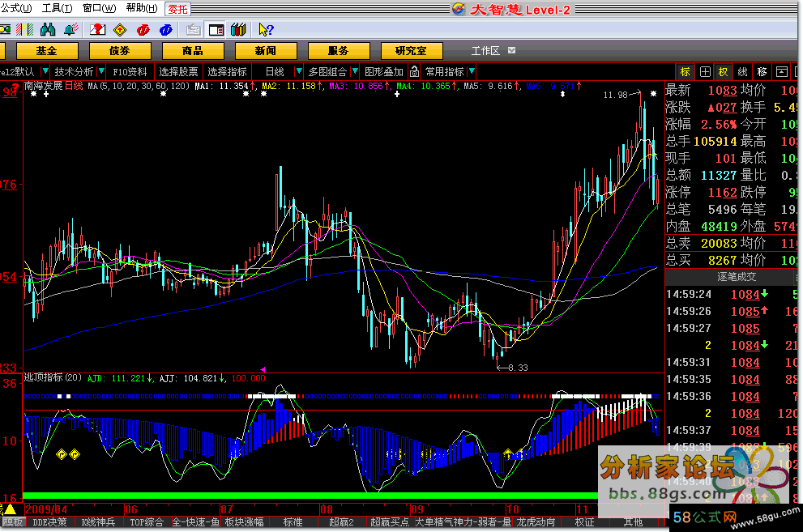Image resolution: width=803 pixels, height=532 pixels.
Task: Switch to the 全-快速-鱼 tab
Action: 195,522
